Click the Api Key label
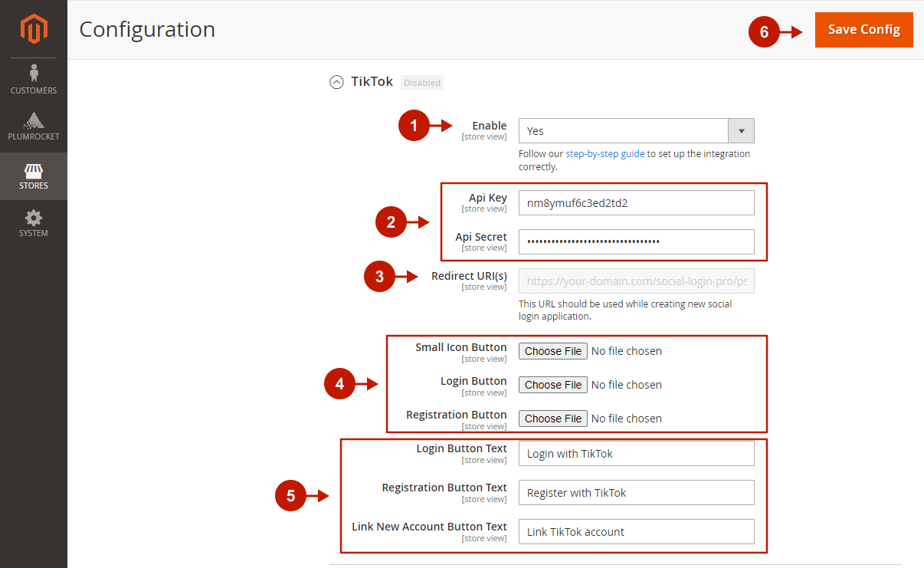Screen dimensions: 924x568 click(488, 198)
